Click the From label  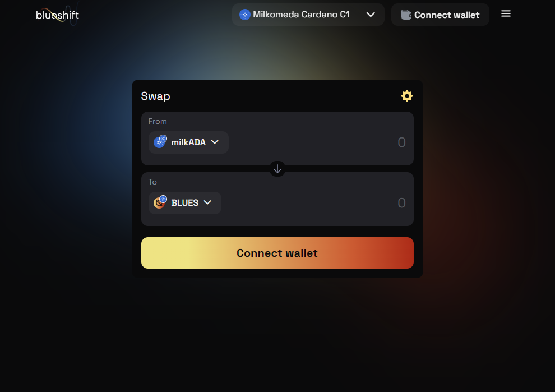[158, 122]
